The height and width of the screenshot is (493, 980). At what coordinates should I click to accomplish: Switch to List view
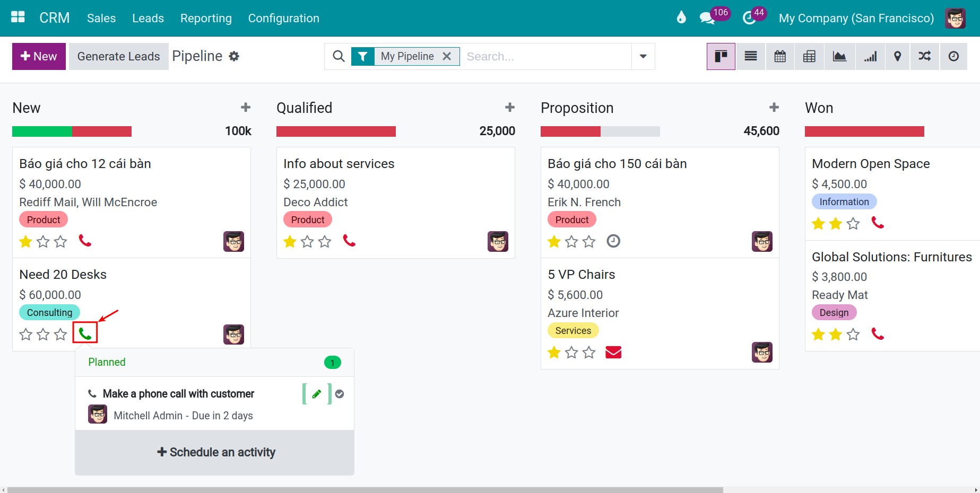tap(751, 56)
